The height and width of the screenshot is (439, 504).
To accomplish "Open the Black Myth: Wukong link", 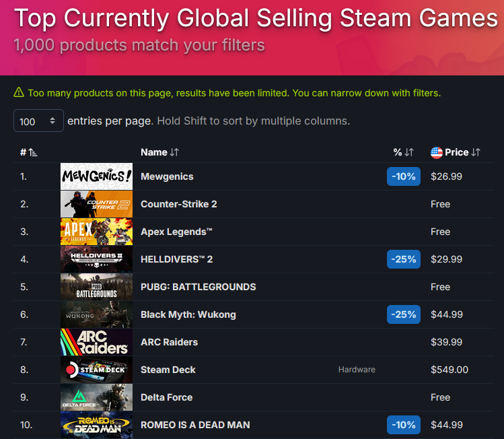I will pos(188,314).
